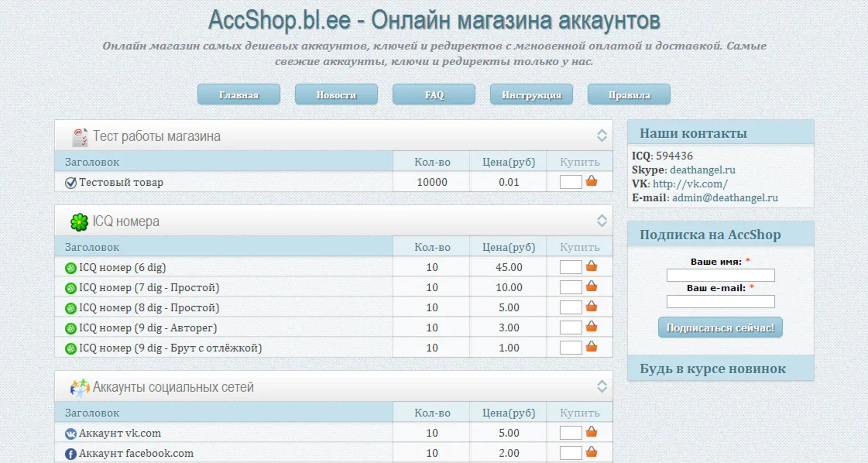The width and height of the screenshot is (868, 463).
Task: Open the vk.com contact link
Action: pos(690,183)
